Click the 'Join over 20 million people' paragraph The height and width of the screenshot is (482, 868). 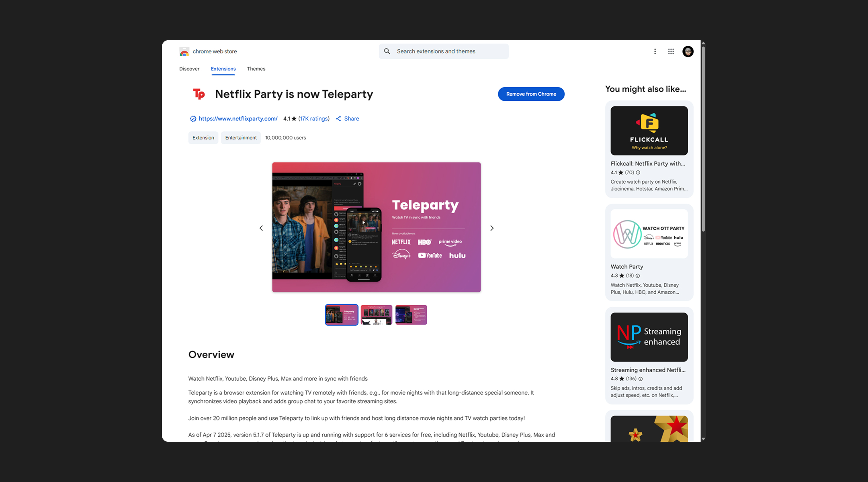[356, 419]
